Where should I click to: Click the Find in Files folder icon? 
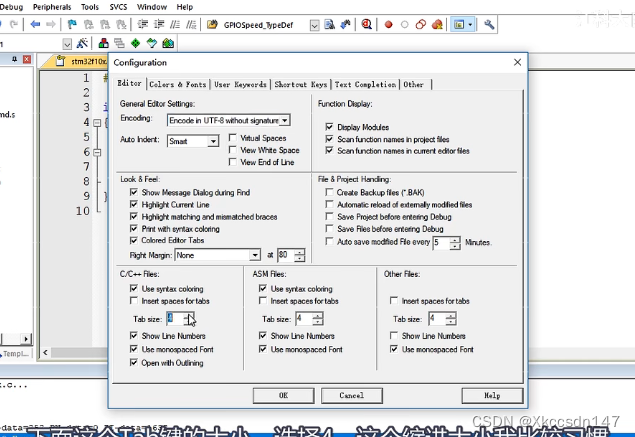click(x=212, y=25)
